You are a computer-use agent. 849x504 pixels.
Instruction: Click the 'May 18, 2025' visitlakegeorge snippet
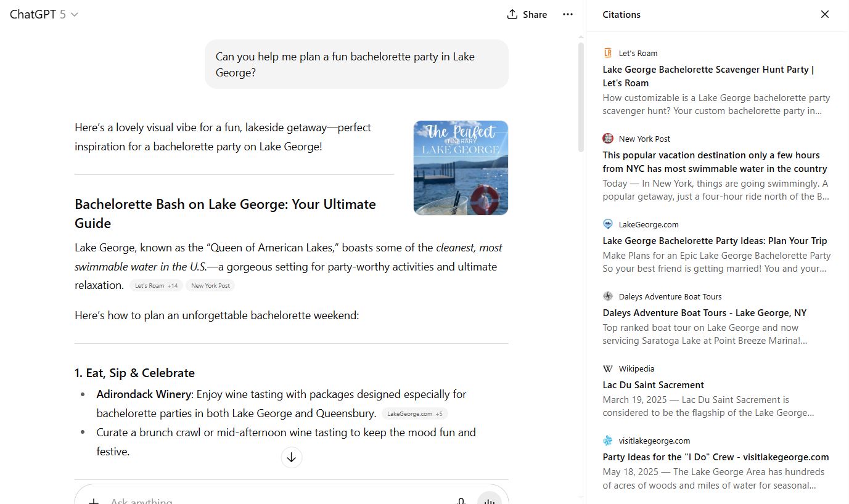[x=713, y=479]
